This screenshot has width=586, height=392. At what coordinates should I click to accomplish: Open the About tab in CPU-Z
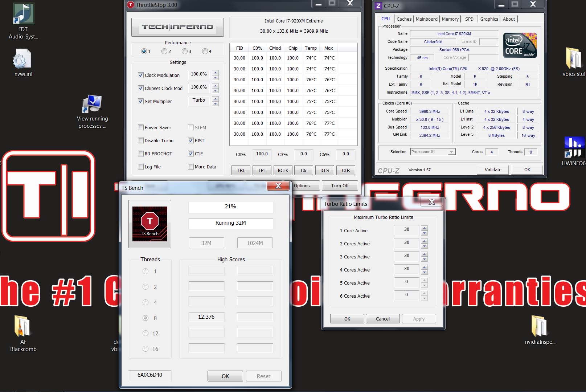coord(509,19)
